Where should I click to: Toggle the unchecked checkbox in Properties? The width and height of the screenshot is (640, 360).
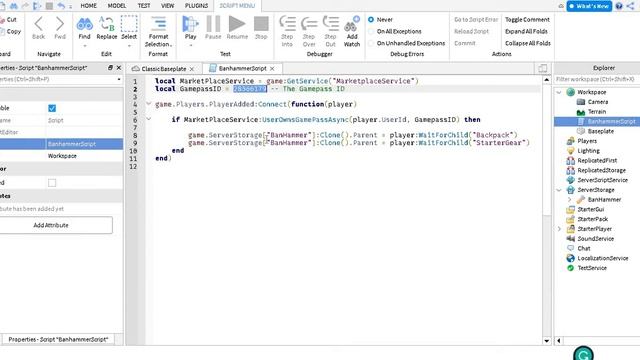(x=52, y=183)
